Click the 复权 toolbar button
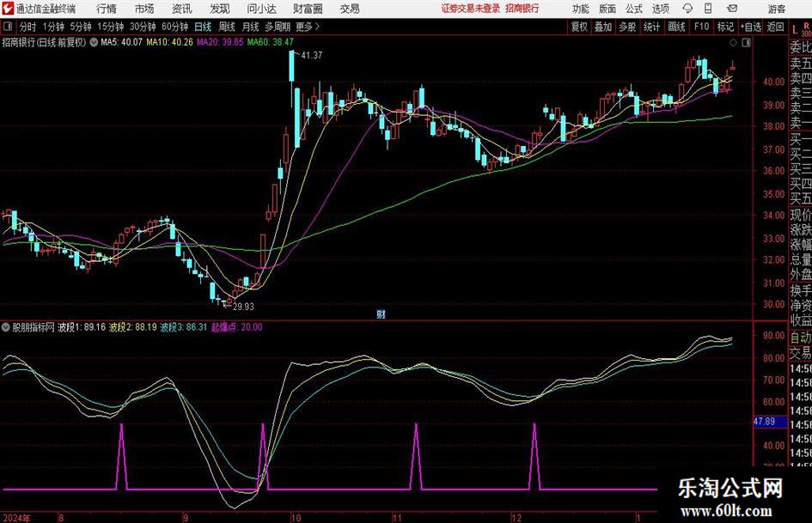Image resolution: width=812 pixels, height=523 pixels. pyautogui.click(x=579, y=27)
